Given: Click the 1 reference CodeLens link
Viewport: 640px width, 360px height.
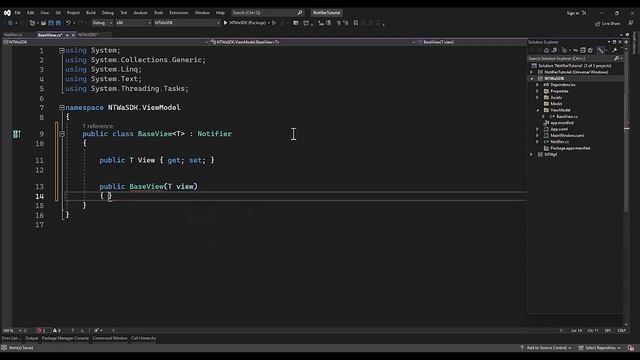Looking at the screenshot, I should [x=98, y=126].
